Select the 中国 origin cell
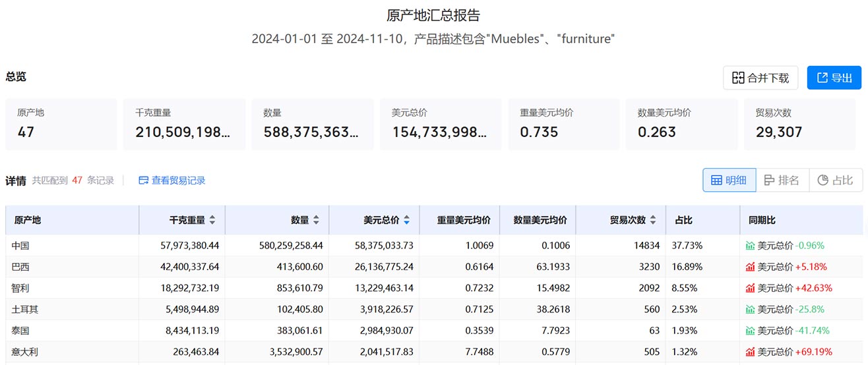The height and width of the screenshot is (365, 868). [73, 246]
